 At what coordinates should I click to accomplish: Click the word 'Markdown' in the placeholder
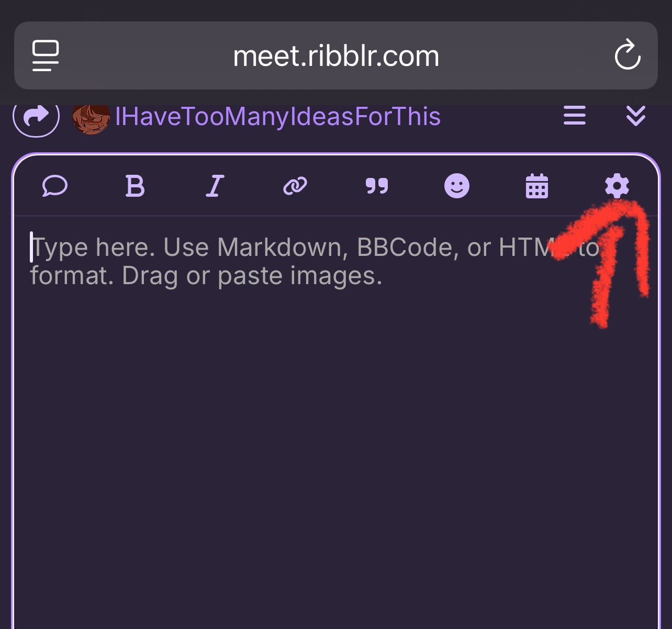283,248
